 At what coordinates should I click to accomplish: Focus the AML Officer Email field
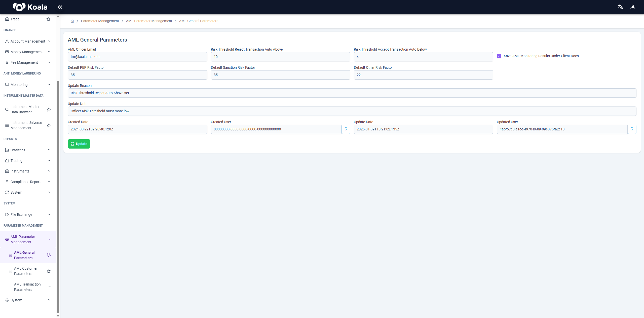137,57
